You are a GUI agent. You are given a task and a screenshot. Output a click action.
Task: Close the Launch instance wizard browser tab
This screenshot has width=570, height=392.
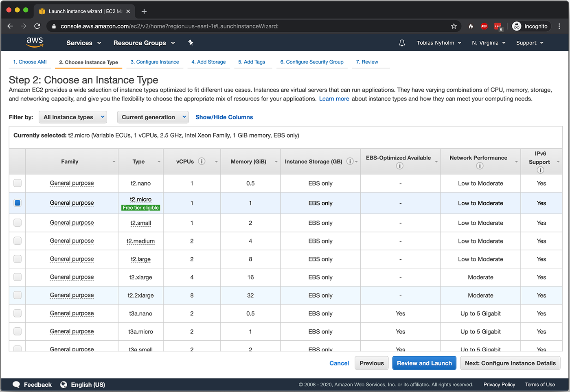(128, 11)
